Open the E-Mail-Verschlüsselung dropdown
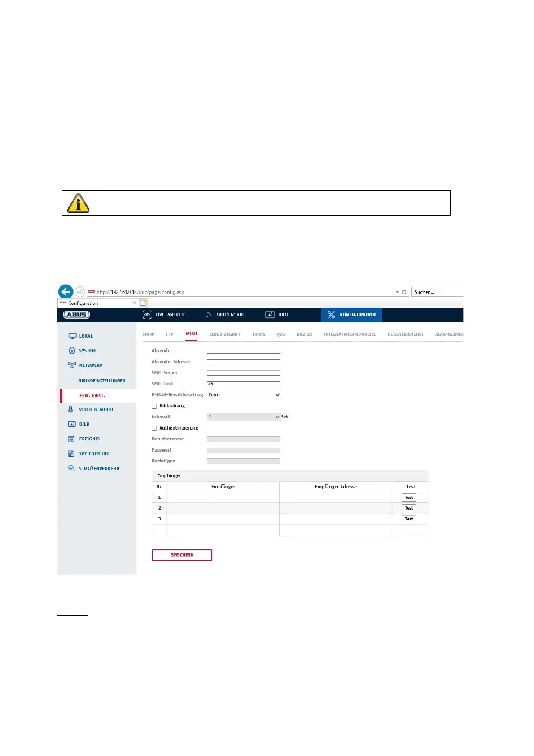 (x=244, y=395)
